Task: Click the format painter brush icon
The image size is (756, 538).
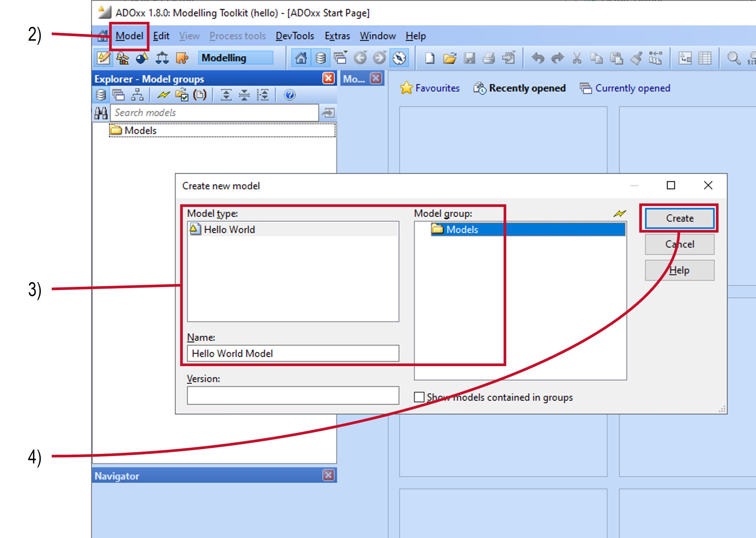Action: tap(636, 58)
